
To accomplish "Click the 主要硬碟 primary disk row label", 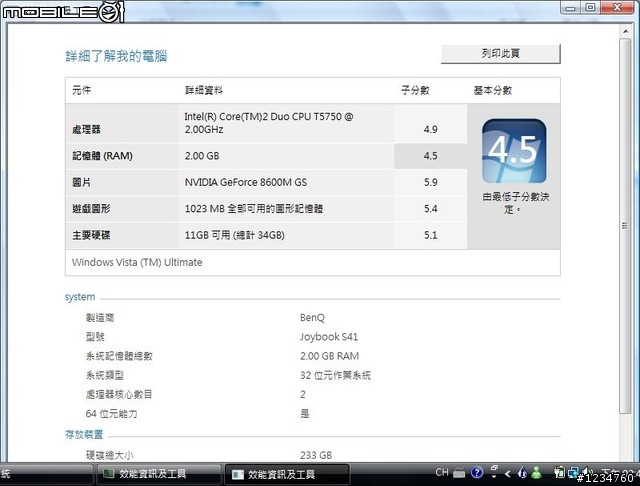I will pyautogui.click(x=91, y=235).
